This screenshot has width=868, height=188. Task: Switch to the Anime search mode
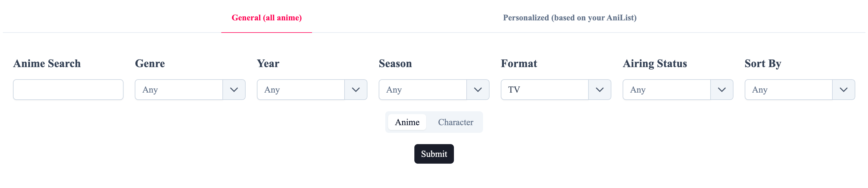pyautogui.click(x=407, y=122)
